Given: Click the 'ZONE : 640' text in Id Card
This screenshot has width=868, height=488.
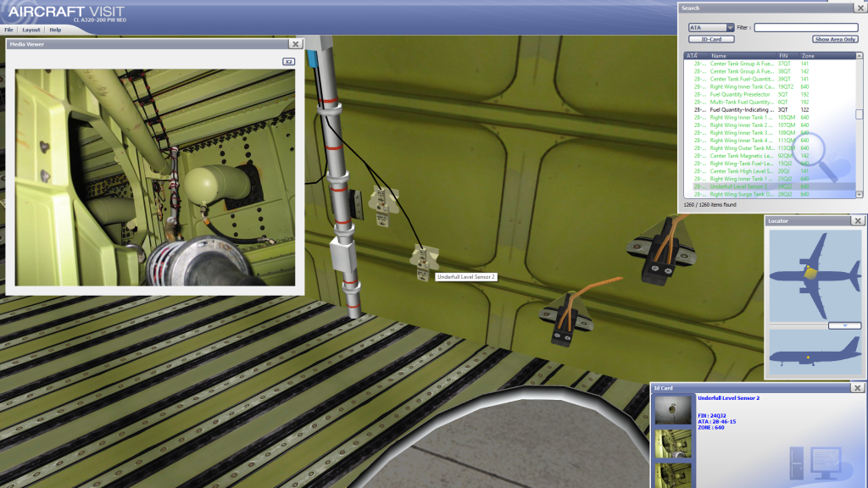Looking at the screenshot, I should 711,428.
